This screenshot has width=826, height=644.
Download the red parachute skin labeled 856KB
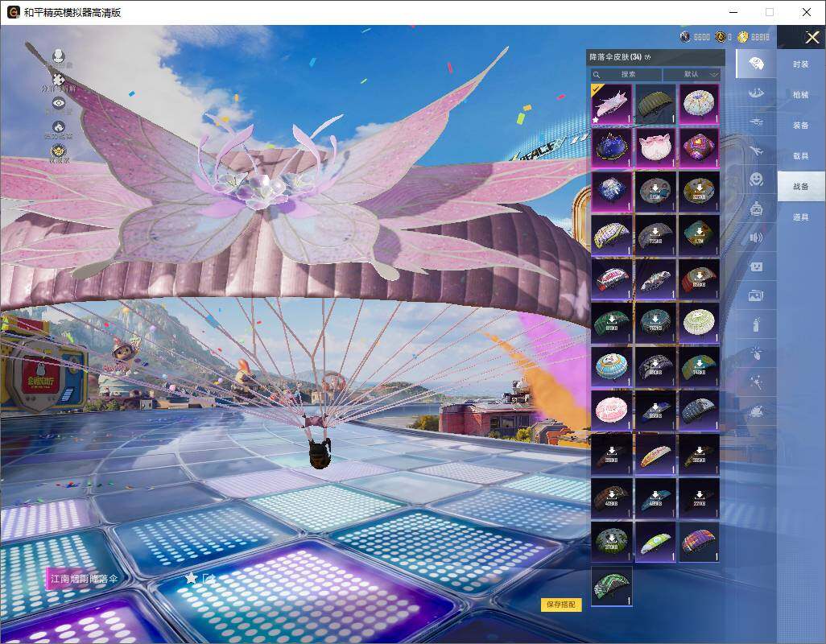coord(699,279)
